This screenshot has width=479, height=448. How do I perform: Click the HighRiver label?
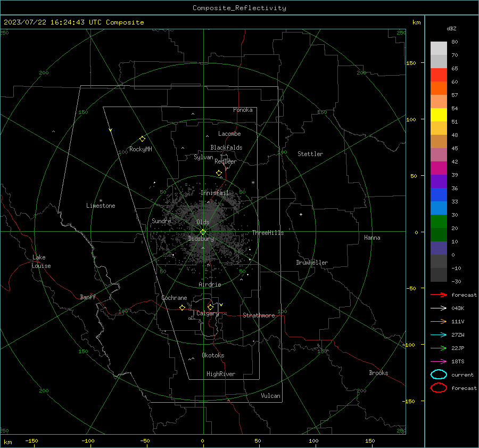pyautogui.click(x=221, y=374)
